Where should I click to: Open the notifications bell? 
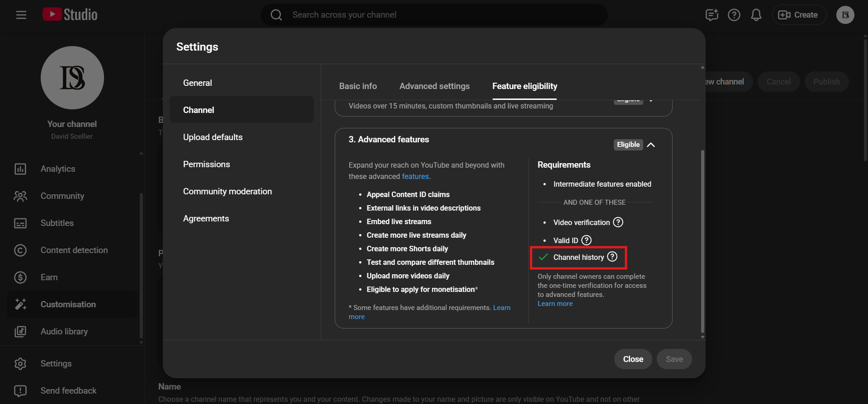(756, 15)
